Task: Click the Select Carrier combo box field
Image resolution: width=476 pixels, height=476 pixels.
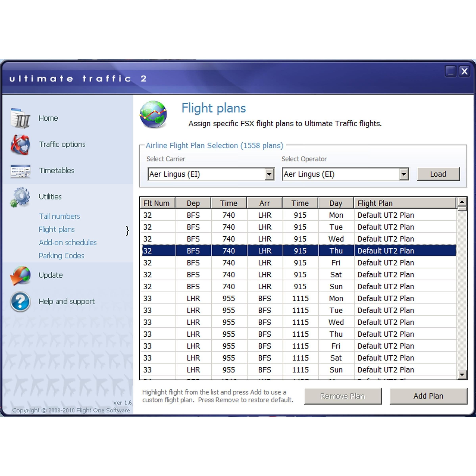Action: point(211,174)
